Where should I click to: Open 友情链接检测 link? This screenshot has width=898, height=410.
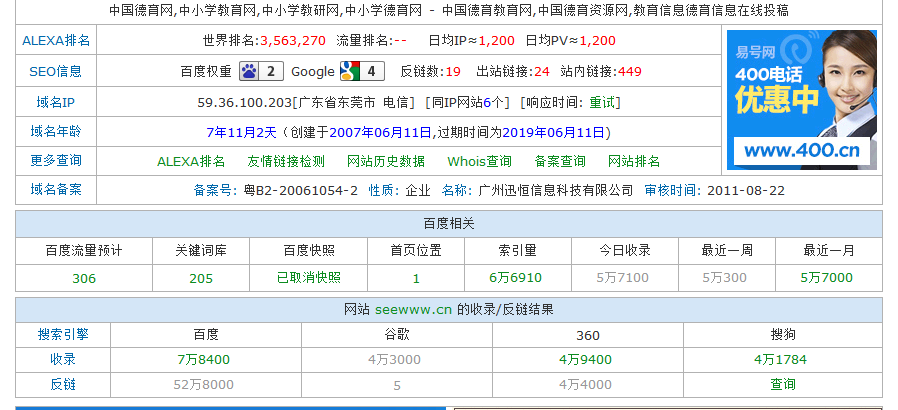click(x=286, y=161)
